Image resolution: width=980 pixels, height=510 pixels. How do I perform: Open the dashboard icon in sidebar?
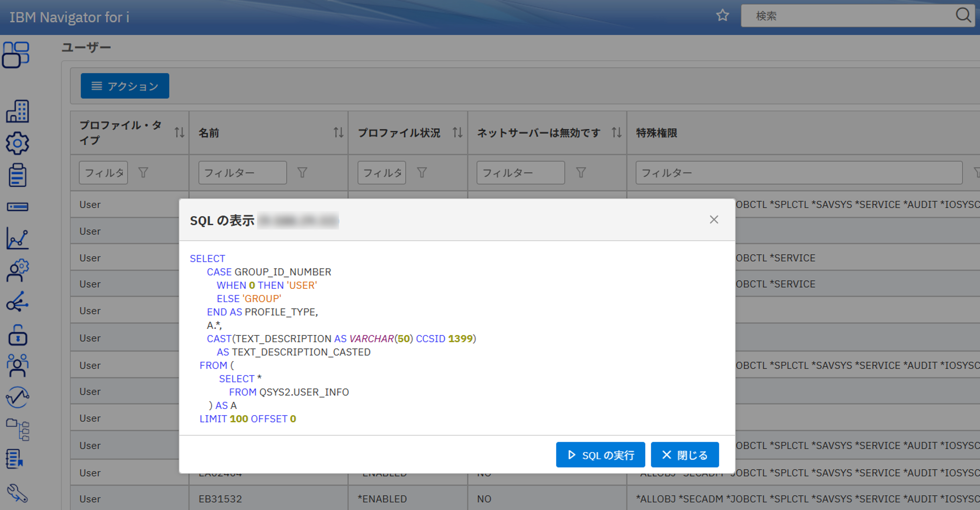pyautogui.click(x=16, y=55)
